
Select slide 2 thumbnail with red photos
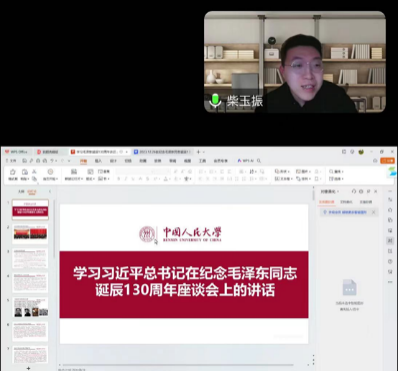pos(30,233)
